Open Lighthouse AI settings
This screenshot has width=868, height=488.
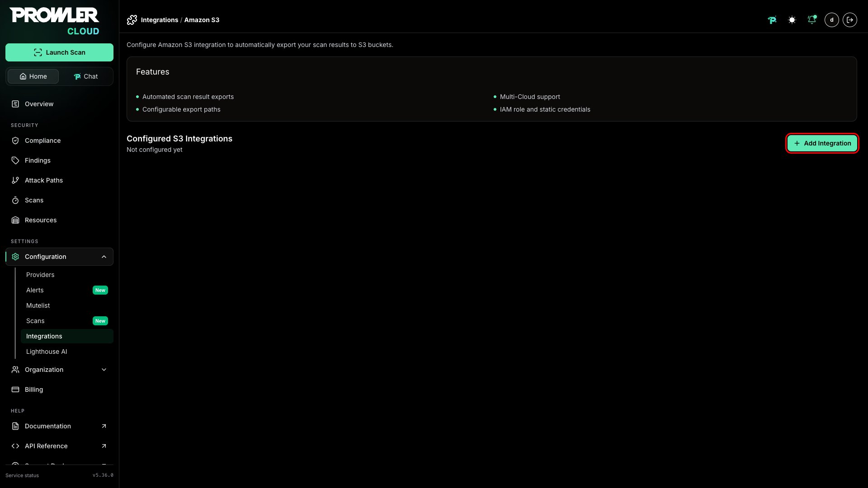(x=67, y=352)
